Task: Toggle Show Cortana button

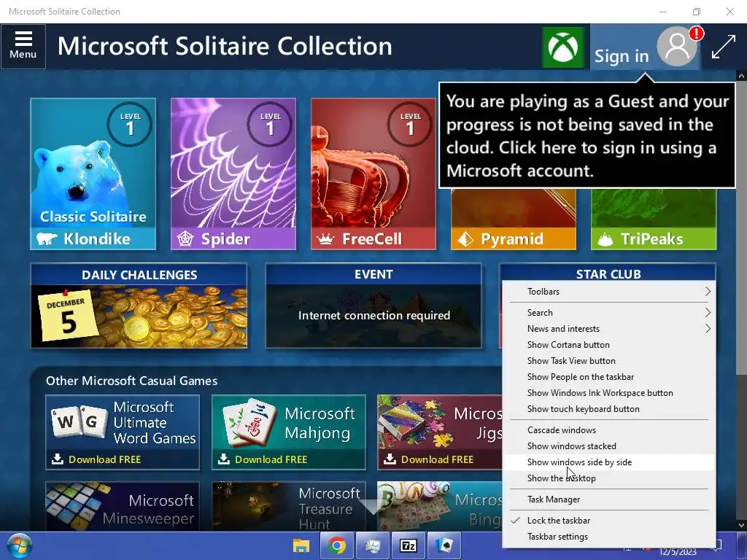Action: pos(609,345)
